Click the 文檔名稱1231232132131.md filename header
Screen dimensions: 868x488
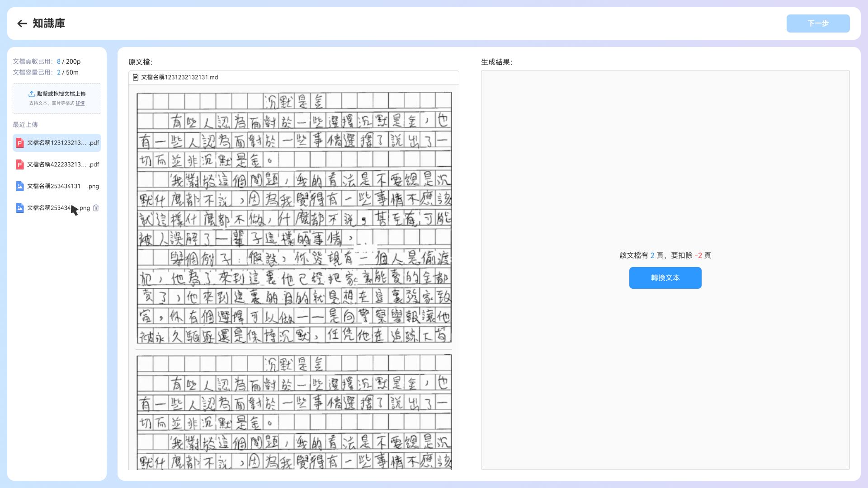[179, 77]
